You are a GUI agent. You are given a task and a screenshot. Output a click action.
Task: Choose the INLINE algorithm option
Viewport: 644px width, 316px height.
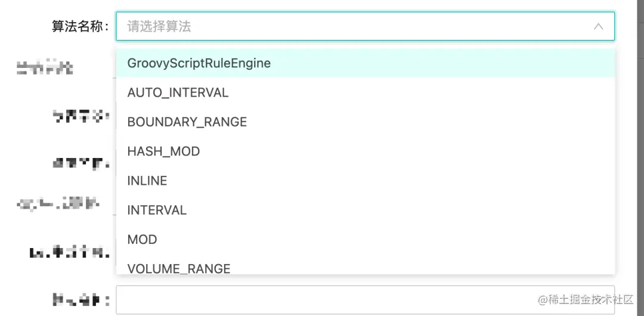(x=147, y=181)
